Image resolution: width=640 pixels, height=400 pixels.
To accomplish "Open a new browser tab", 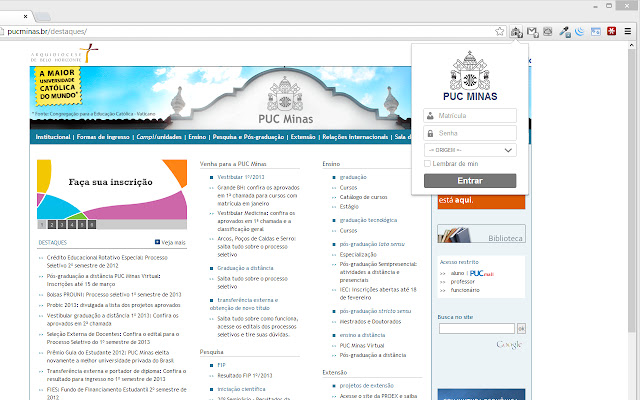I will click(x=42, y=17).
